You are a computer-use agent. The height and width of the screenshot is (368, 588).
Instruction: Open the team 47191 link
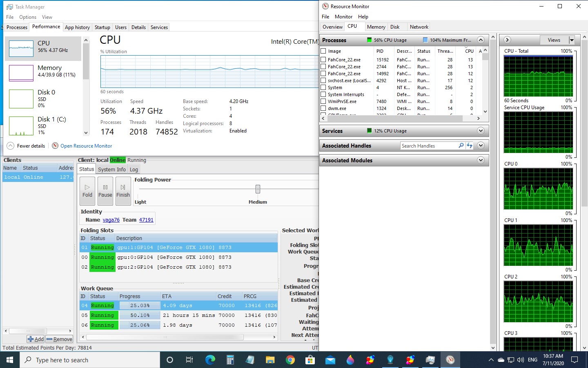[x=146, y=220]
